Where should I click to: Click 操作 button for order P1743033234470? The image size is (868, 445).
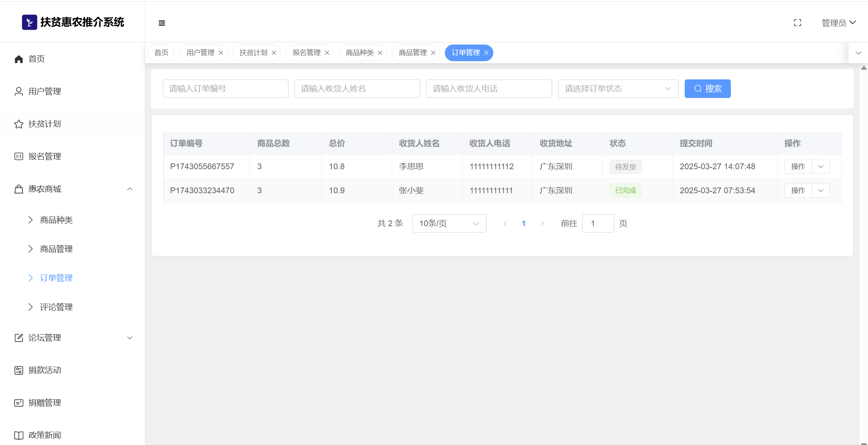click(x=798, y=191)
